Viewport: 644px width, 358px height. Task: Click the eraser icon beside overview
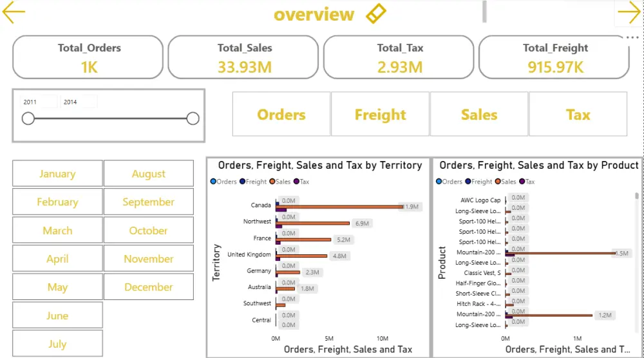point(376,14)
